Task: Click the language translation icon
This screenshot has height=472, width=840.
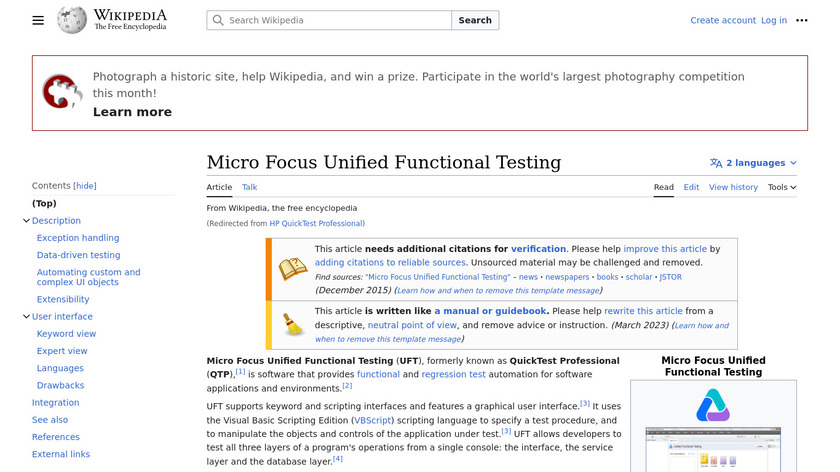Action: coord(716,163)
